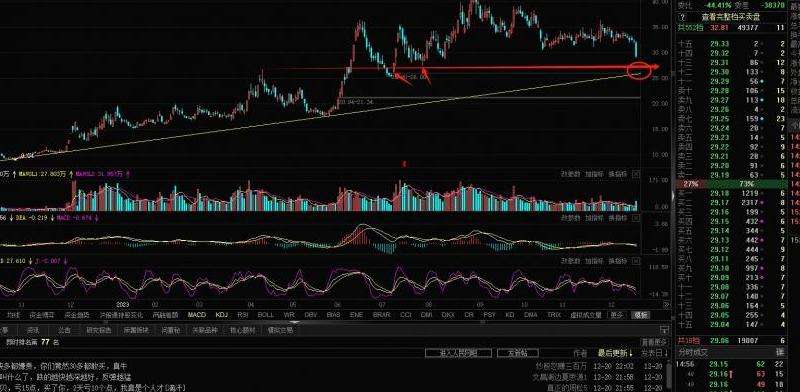This screenshot has height=392, width=800.
Task: Select the 29.17 buy order row
Action: point(731,203)
